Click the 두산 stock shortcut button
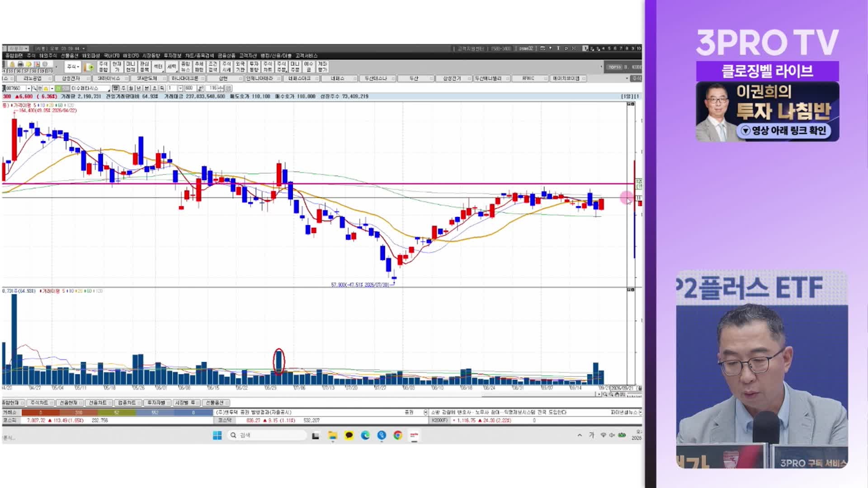Image resolution: width=868 pixels, height=488 pixels. click(414, 78)
